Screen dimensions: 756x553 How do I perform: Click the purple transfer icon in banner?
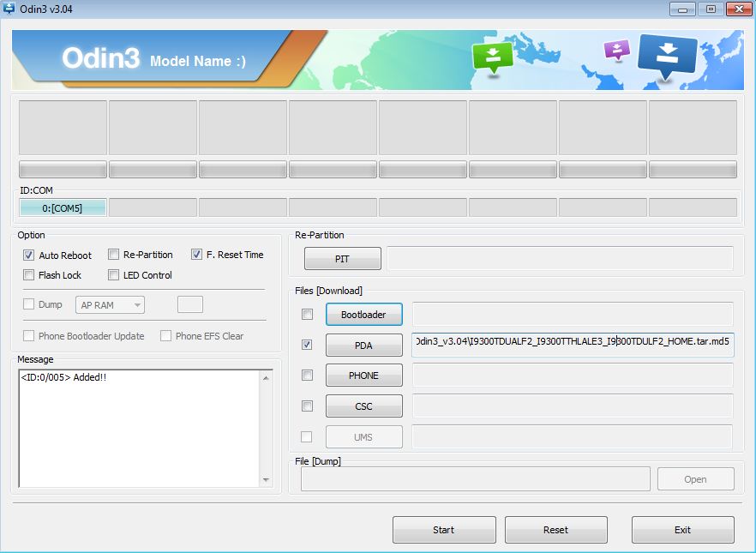point(616,50)
